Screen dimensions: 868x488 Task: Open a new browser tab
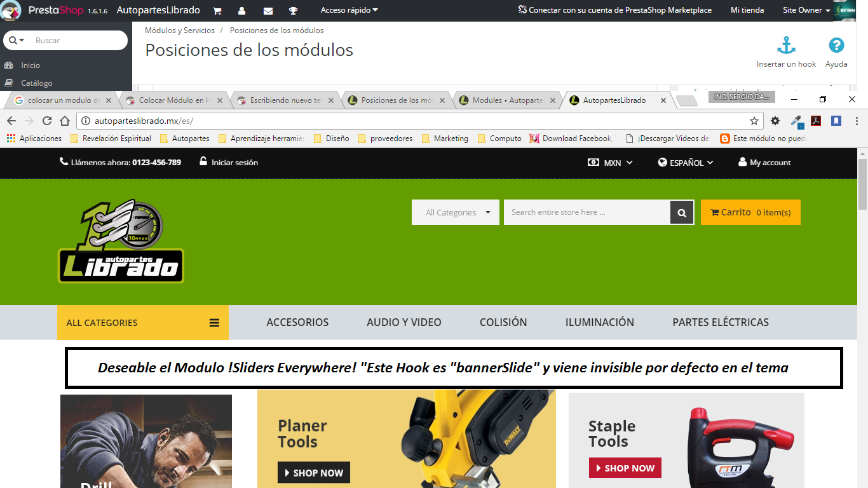click(686, 101)
